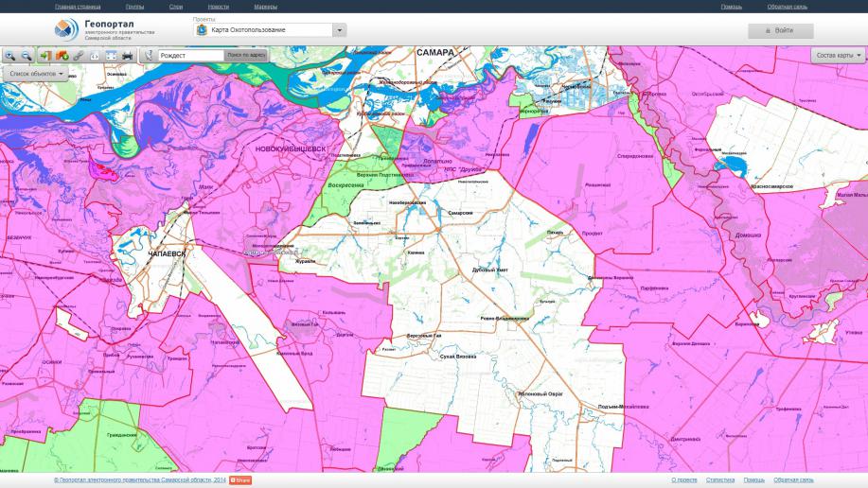
Task: Open the Группы menu item
Action: (x=134, y=7)
